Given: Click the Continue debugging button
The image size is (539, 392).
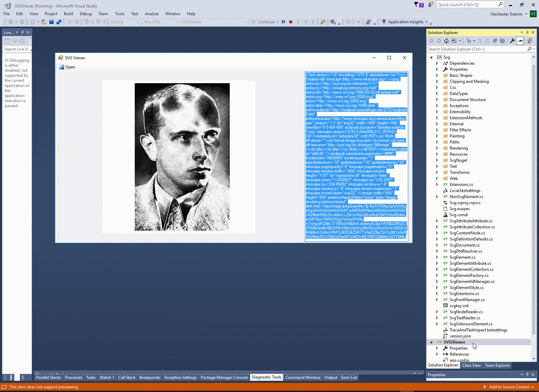Looking at the screenshot, I should click(x=264, y=22).
